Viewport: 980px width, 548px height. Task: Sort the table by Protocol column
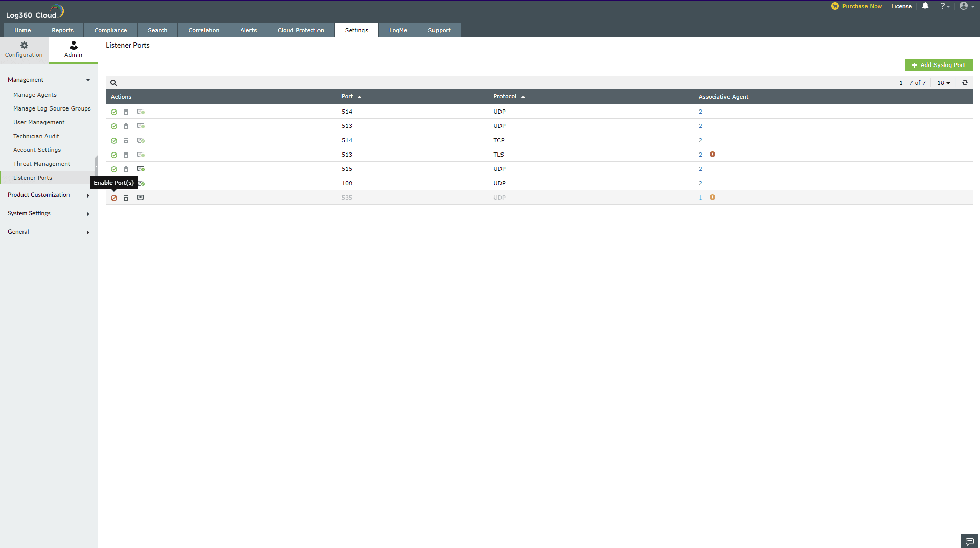(x=509, y=97)
